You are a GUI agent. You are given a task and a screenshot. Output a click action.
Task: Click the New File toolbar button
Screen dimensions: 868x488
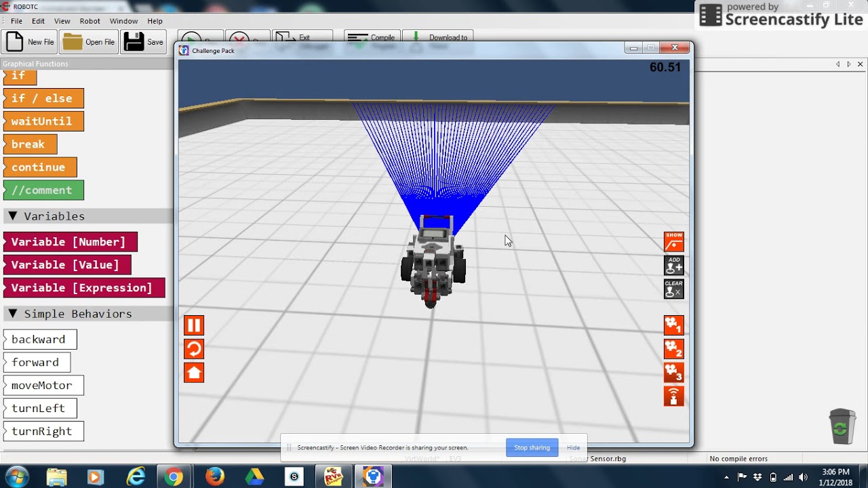tap(29, 42)
